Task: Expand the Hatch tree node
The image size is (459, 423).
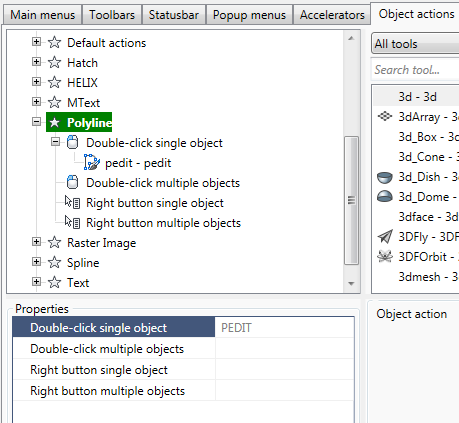Action: pyautogui.click(x=36, y=62)
